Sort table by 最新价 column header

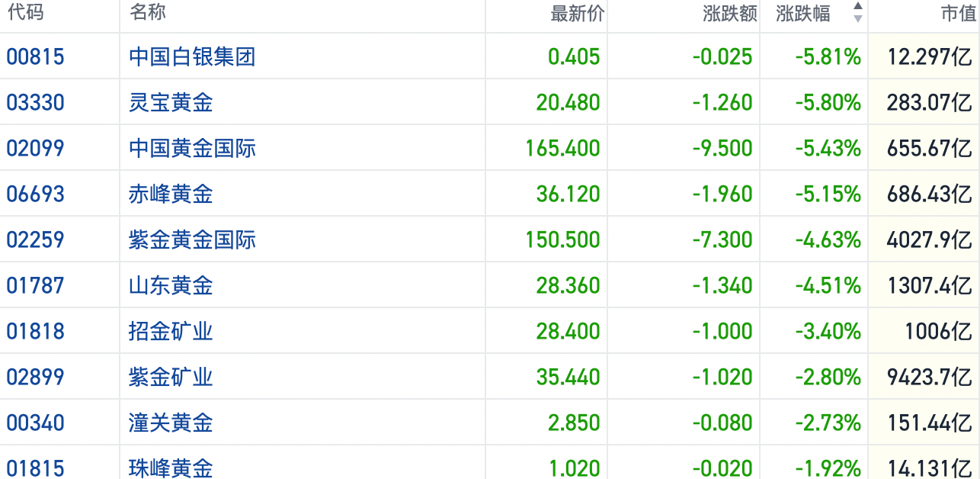577,14
